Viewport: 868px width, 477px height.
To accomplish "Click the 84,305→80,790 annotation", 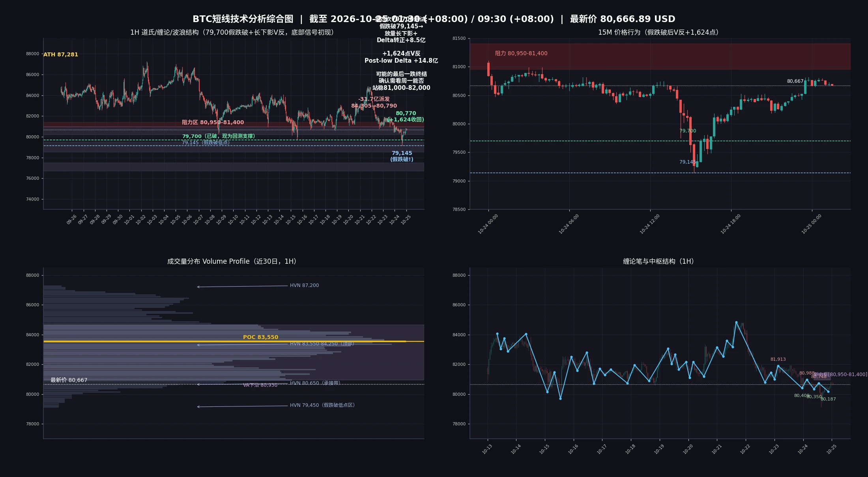I will 374,106.
